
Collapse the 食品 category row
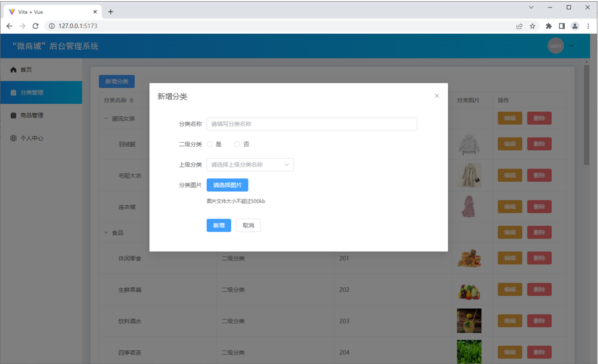(106, 232)
